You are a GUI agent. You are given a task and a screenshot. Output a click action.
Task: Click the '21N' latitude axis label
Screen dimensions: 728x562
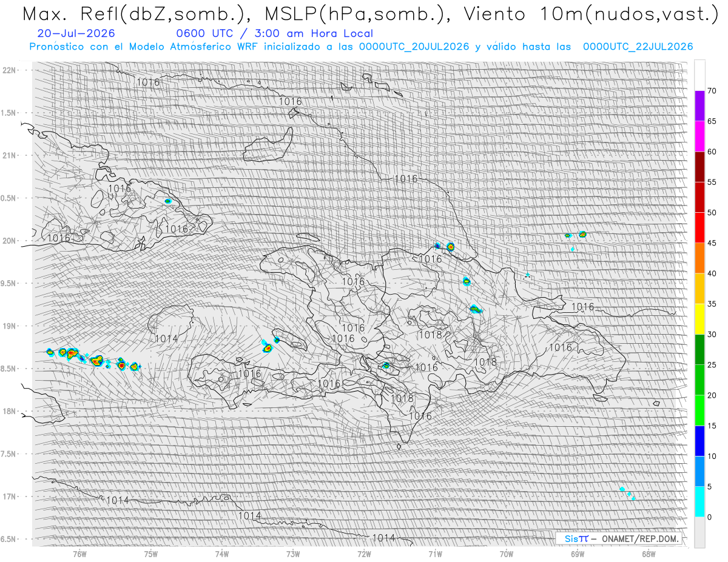10,155
